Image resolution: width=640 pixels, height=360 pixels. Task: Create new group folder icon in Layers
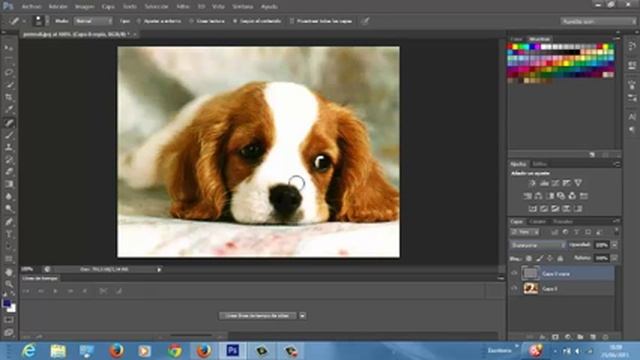click(x=580, y=337)
